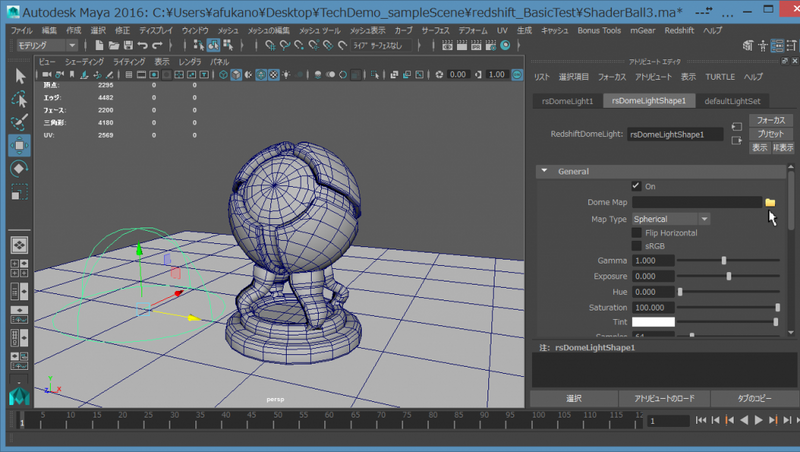Click the 選択 button at panel bottom
This screenshot has height=452, width=800.
[574, 398]
